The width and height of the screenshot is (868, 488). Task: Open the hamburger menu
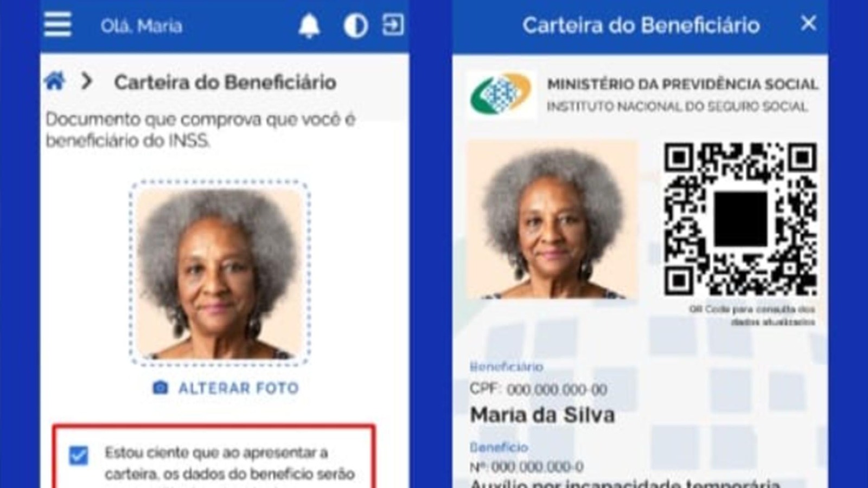58,24
